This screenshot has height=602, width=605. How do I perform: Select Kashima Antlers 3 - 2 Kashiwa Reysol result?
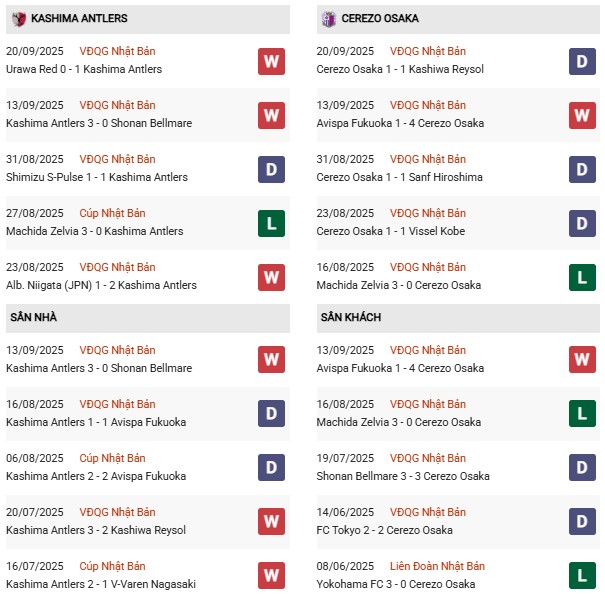click(96, 530)
